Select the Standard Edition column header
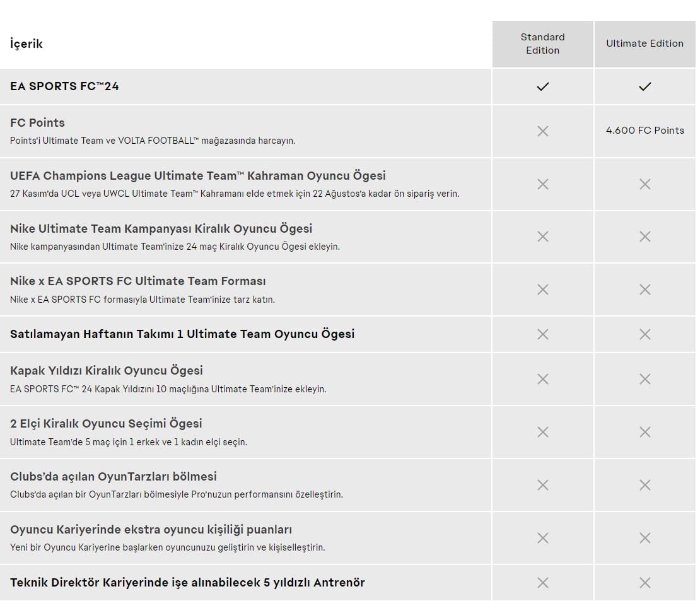Viewport: 700px width, 613px height. [542, 44]
